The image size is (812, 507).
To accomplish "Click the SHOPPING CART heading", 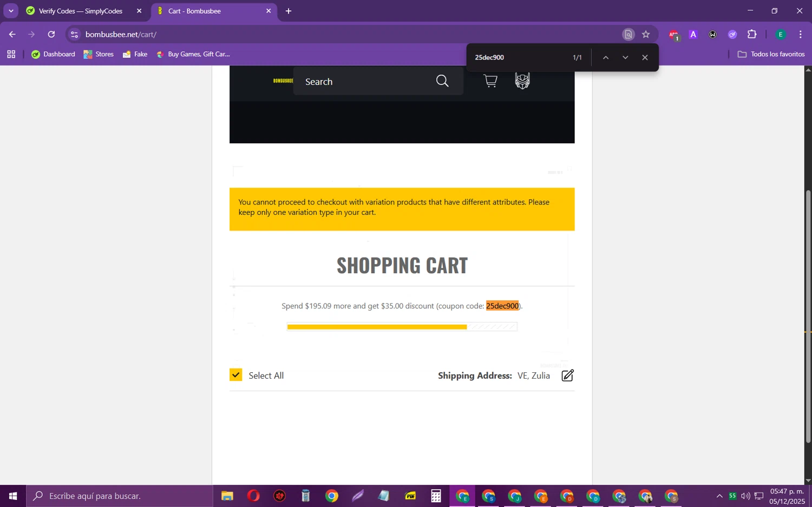I will (402, 265).
